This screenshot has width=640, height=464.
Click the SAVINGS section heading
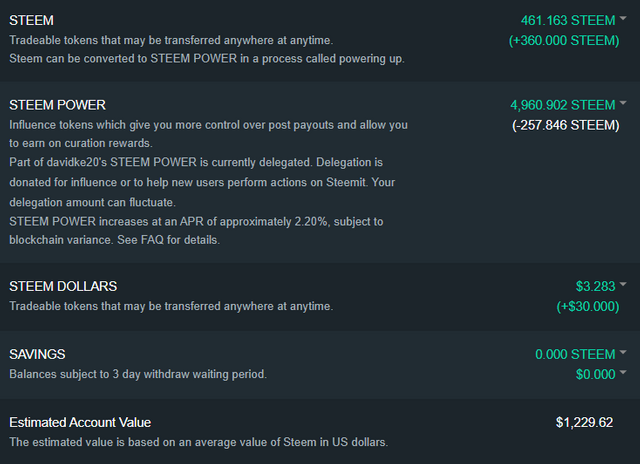37,354
